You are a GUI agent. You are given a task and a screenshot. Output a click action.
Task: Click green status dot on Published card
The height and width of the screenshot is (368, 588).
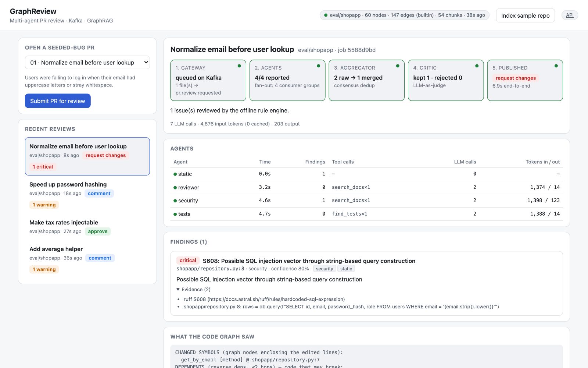(x=556, y=66)
